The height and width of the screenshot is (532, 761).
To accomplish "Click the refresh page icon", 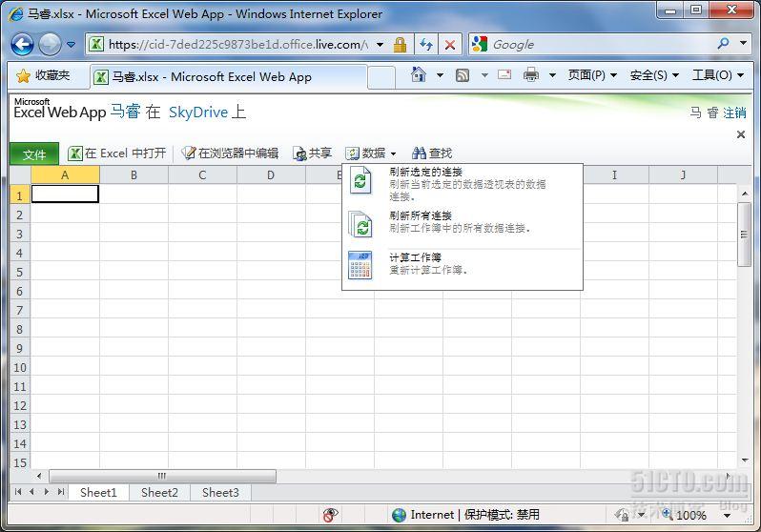I will (426, 45).
